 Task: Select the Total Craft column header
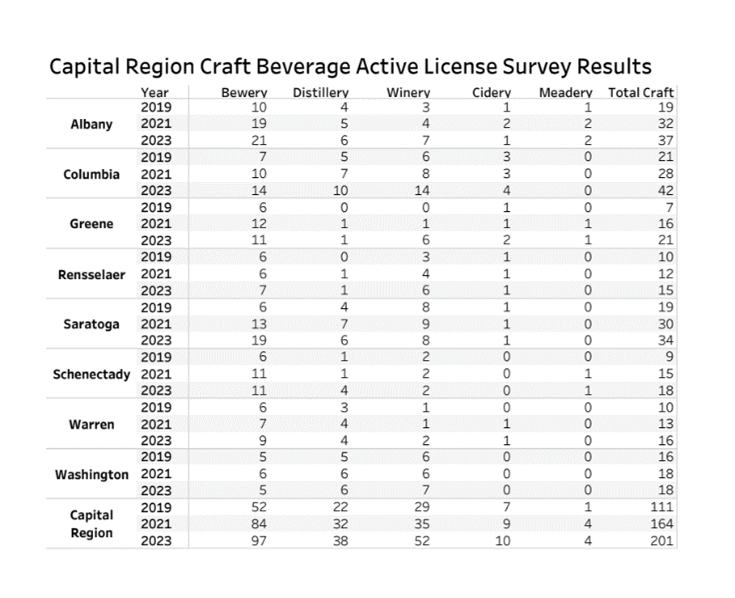pyautogui.click(x=641, y=94)
